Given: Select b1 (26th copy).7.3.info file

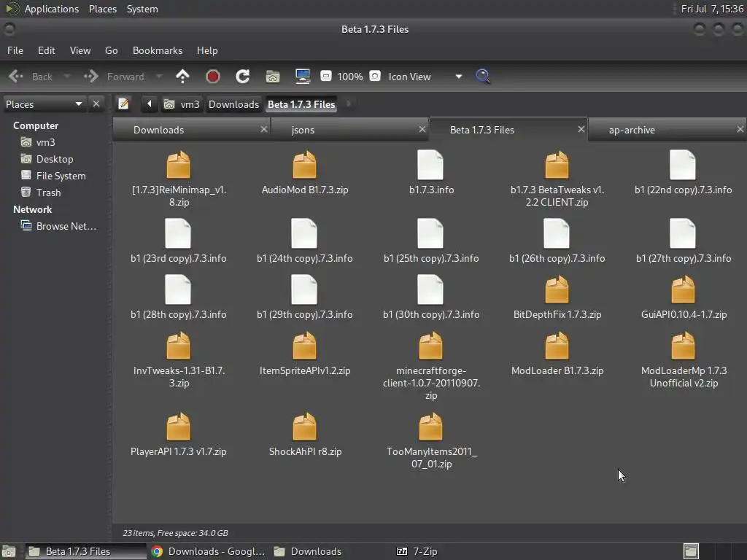Looking at the screenshot, I should [x=557, y=241].
